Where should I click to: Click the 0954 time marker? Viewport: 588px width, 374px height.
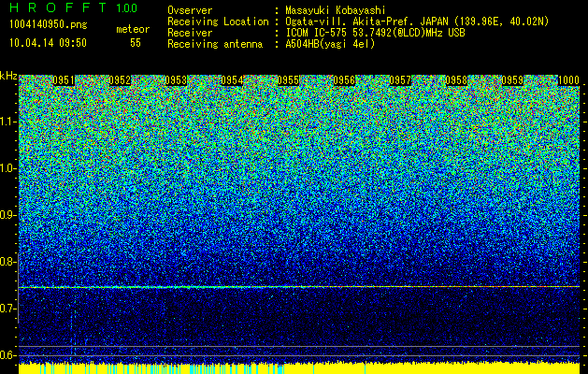click(232, 80)
